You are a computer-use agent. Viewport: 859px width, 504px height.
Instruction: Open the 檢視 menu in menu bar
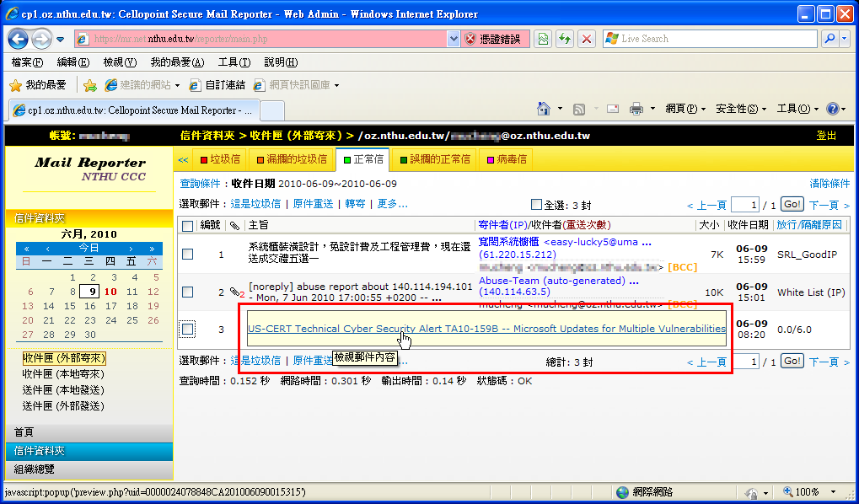pyautogui.click(x=119, y=62)
